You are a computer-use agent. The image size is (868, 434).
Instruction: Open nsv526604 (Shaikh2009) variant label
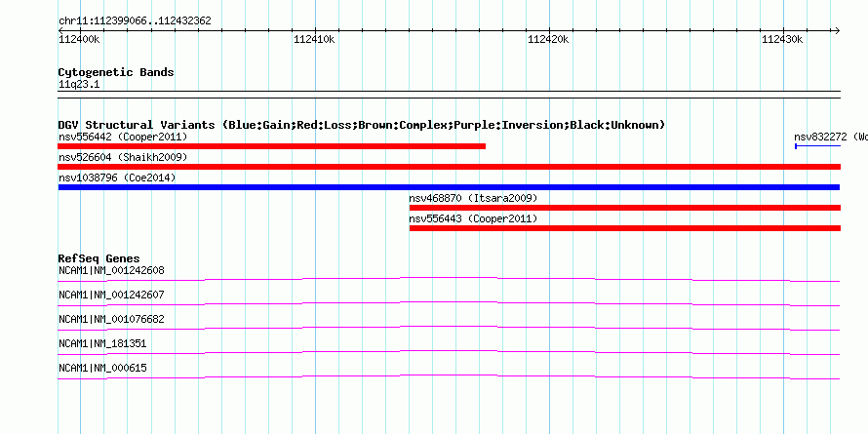click(123, 157)
